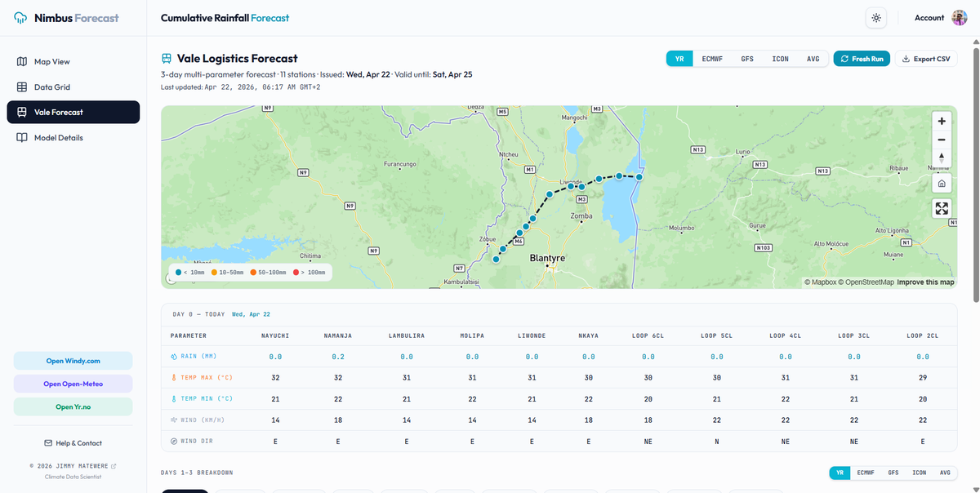Click the Temp Min thermometer icon

174,398
